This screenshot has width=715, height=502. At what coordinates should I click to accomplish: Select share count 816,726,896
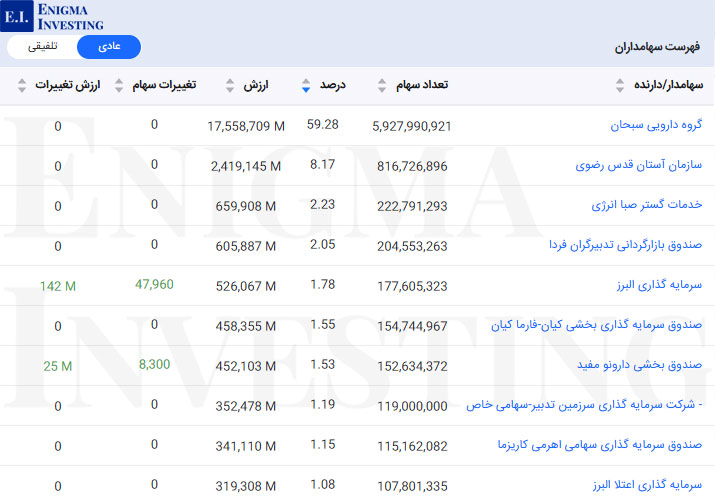[x=412, y=166]
